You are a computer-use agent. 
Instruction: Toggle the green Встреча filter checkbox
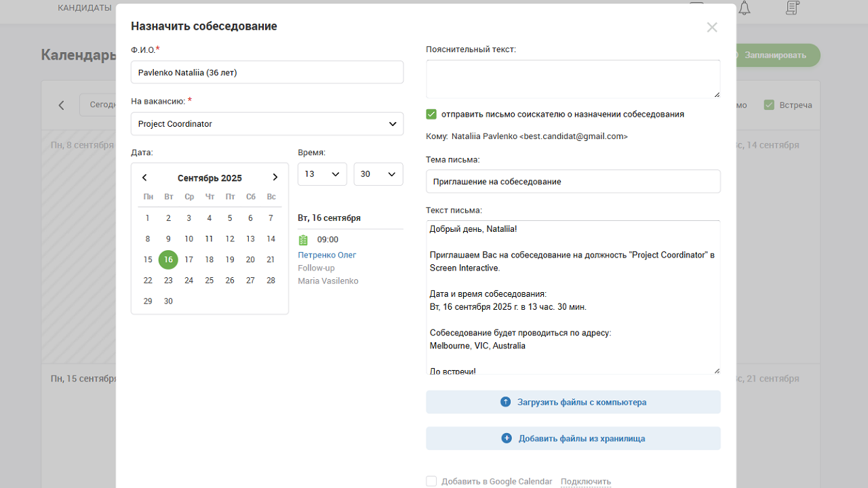pos(769,105)
